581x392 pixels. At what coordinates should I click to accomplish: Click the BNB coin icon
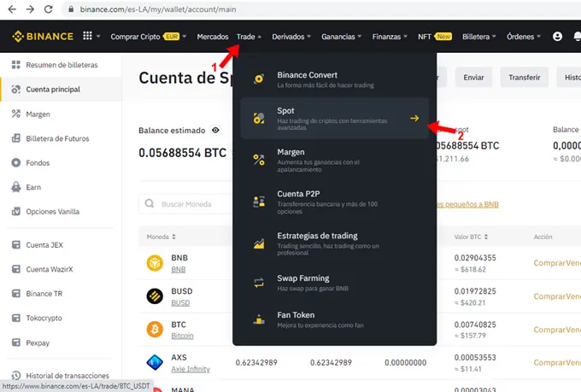click(x=155, y=262)
